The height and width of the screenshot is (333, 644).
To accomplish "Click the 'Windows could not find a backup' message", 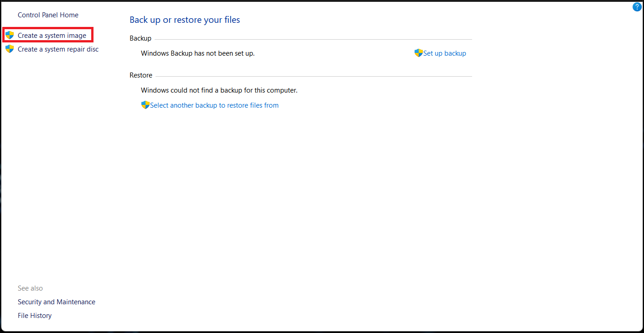I will pos(219,90).
